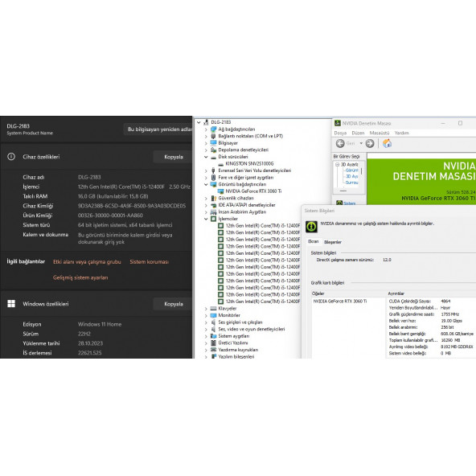Expand the Ağ bağdaştırıcıları node
The height and width of the screenshot is (476, 476).
tap(206, 129)
